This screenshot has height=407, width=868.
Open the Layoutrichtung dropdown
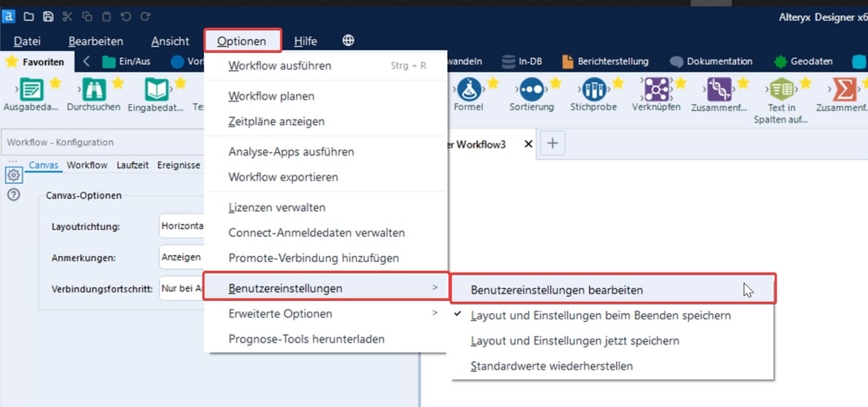pos(182,226)
